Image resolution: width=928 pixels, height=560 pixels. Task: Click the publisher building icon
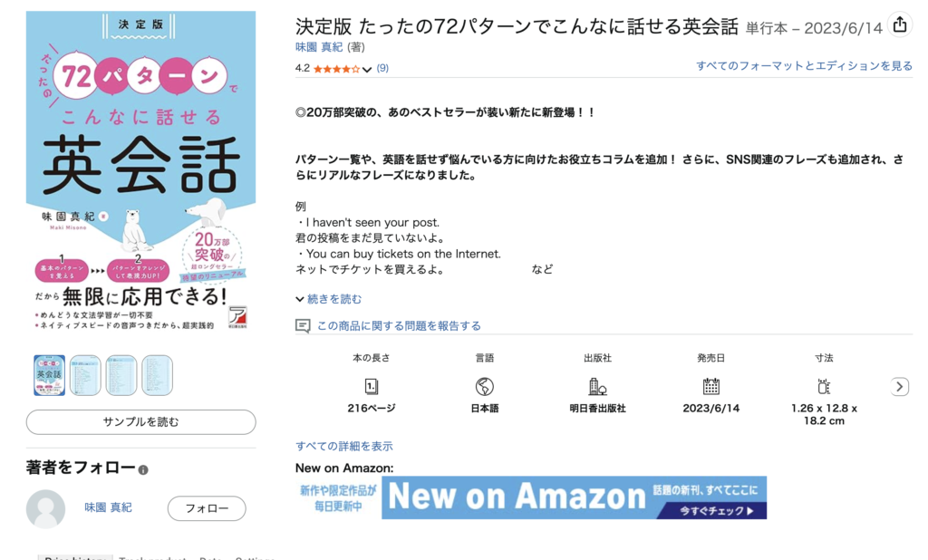coord(597,387)
